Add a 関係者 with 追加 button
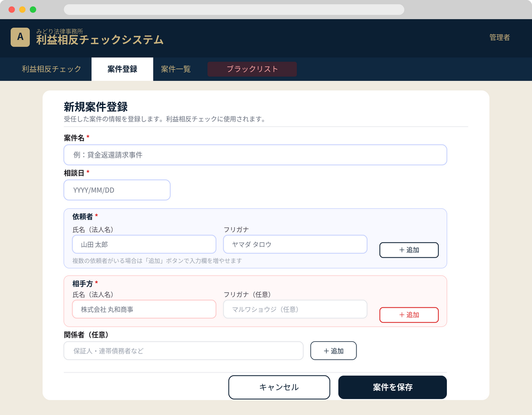This screenshot has width=532, height=415. click(x=333, y=351)
